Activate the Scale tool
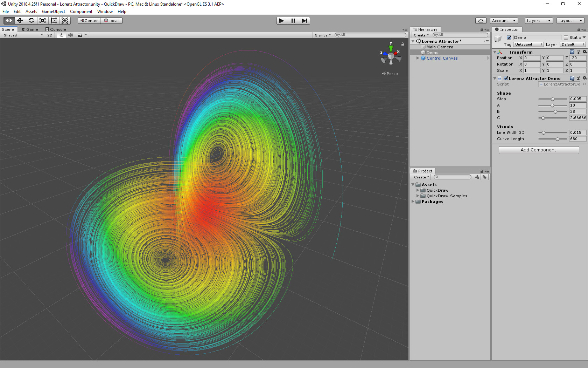The width and height of the screenshot is (588, 368). pos(42,20)
